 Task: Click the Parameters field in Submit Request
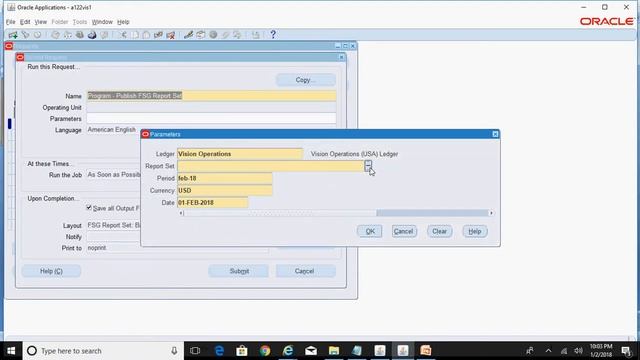point(211,119)
